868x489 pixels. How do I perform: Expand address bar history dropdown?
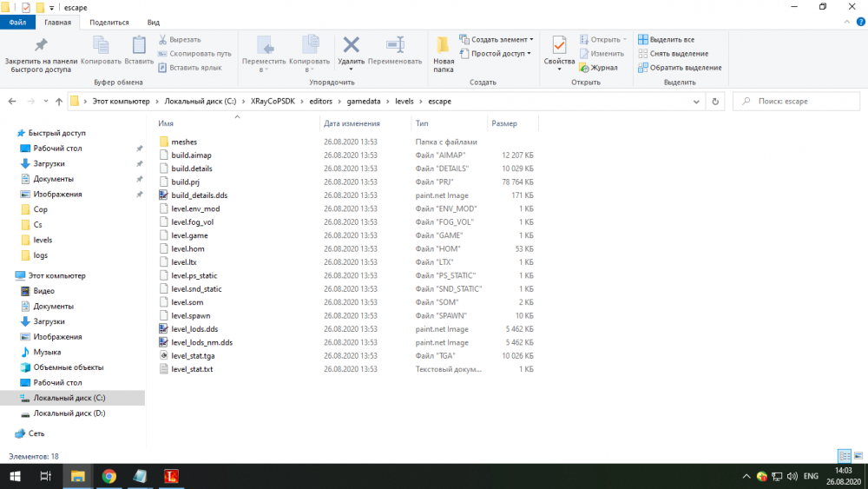click(696, 102)
